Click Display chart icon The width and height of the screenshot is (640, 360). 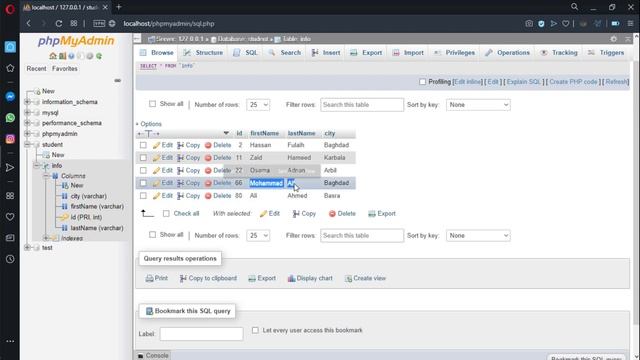point(291,278)
